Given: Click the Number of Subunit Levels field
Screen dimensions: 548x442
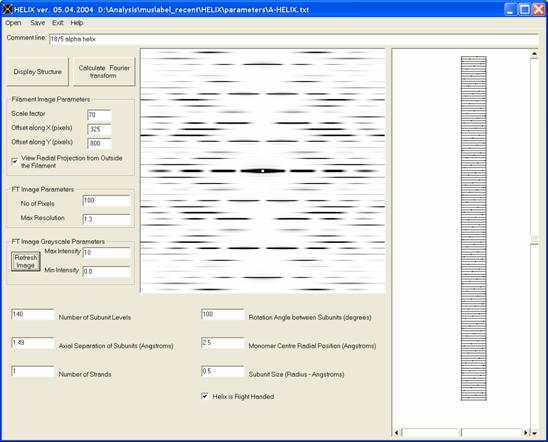Looking at the screenshot, I should click(x=33, y=314).
